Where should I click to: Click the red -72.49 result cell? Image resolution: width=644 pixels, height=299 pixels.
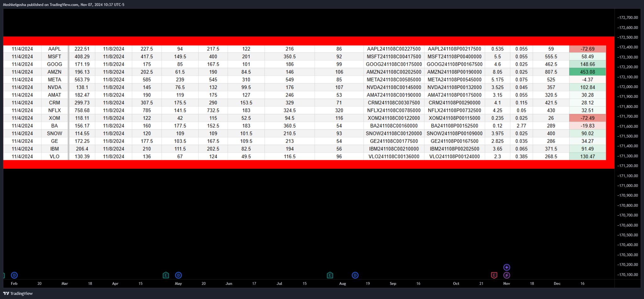coord(587,118)
